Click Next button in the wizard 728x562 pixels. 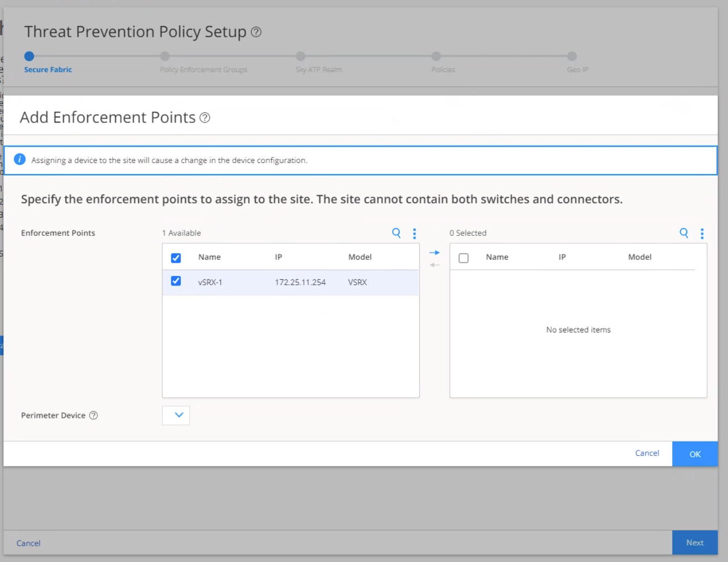coord(694,543)
